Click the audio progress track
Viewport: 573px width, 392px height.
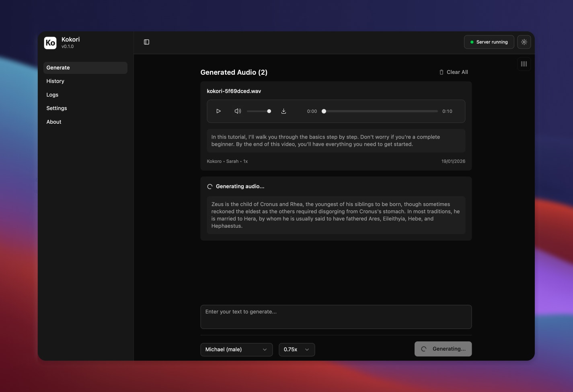(380, 111)
